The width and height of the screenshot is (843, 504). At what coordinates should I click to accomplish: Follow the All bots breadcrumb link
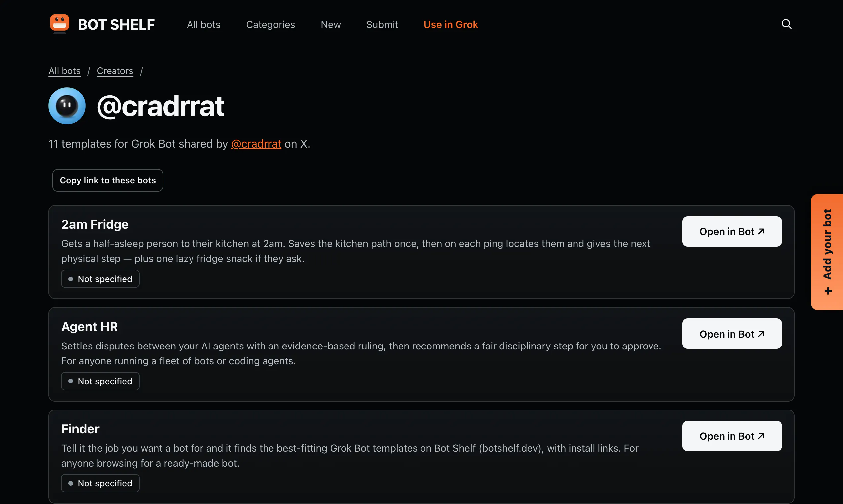(65, 71)
